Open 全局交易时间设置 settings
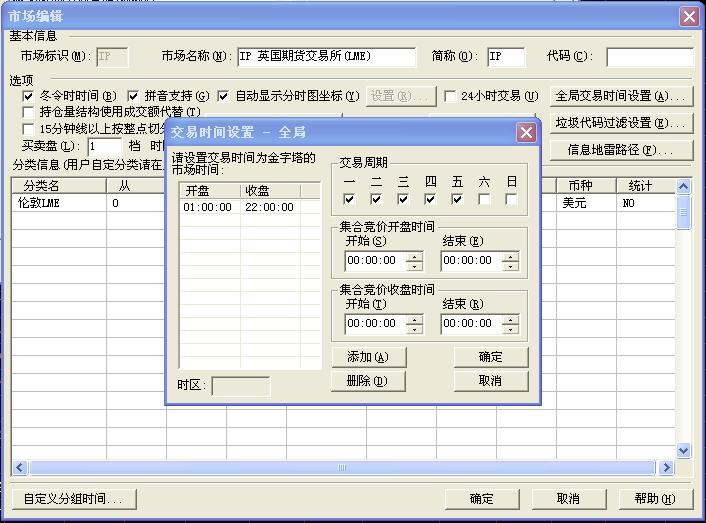This screenshot has height=523, width=706. coord(622,97)
